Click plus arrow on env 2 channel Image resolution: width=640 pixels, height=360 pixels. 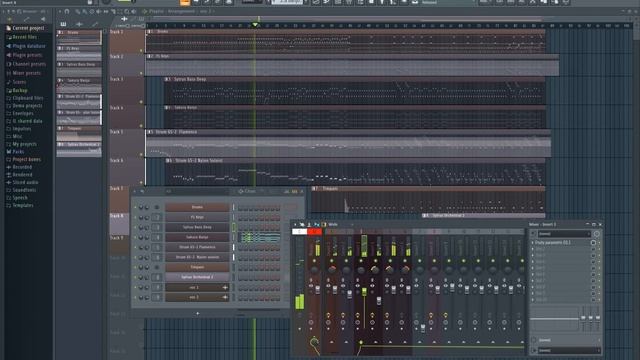[225, 297]
